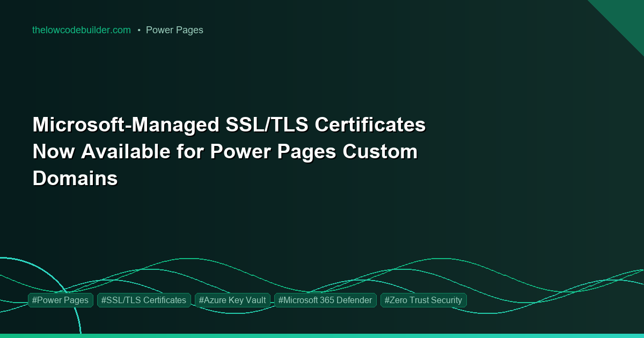Click the article headline about SSL/TLS Certificates
644x338 pixels.
(x=229, y=151)
